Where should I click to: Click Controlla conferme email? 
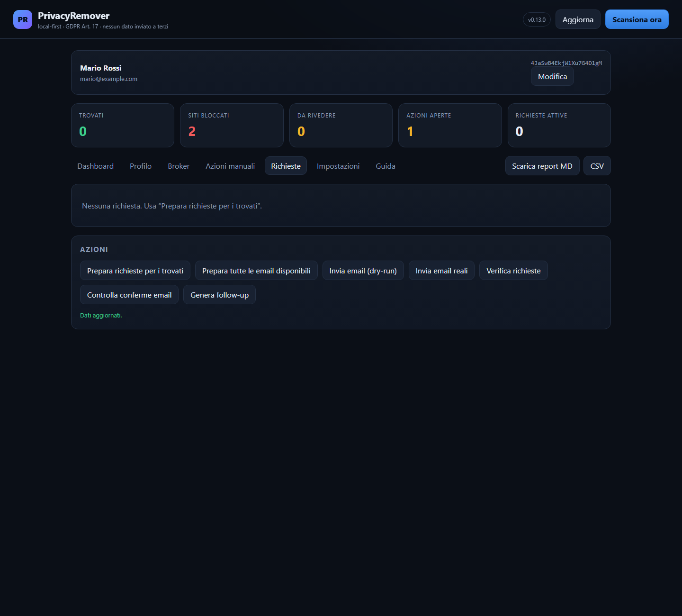click(129, 295)
